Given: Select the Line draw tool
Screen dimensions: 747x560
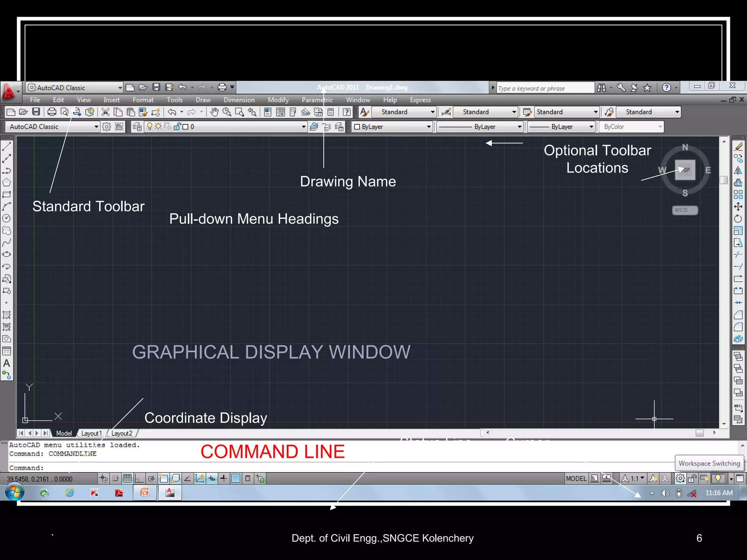Looking at the screenshot, I should (7, 147).
